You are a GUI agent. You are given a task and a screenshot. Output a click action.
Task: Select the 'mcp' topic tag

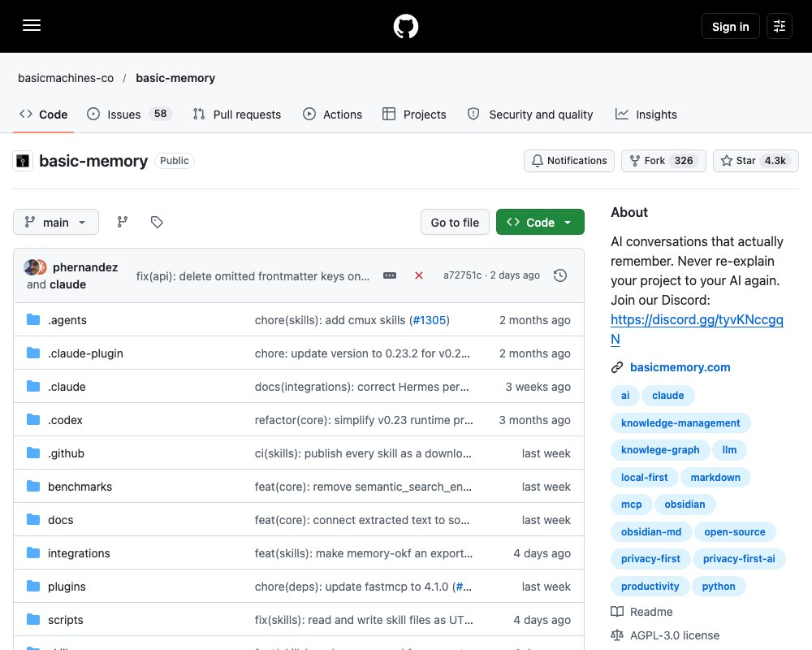[x=631, y=504]
